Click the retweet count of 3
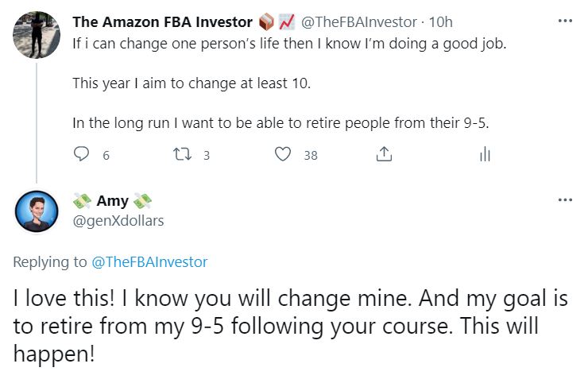The width and height of the screenshot is (588, 383). pyautogui.click(x=207, y=156)
